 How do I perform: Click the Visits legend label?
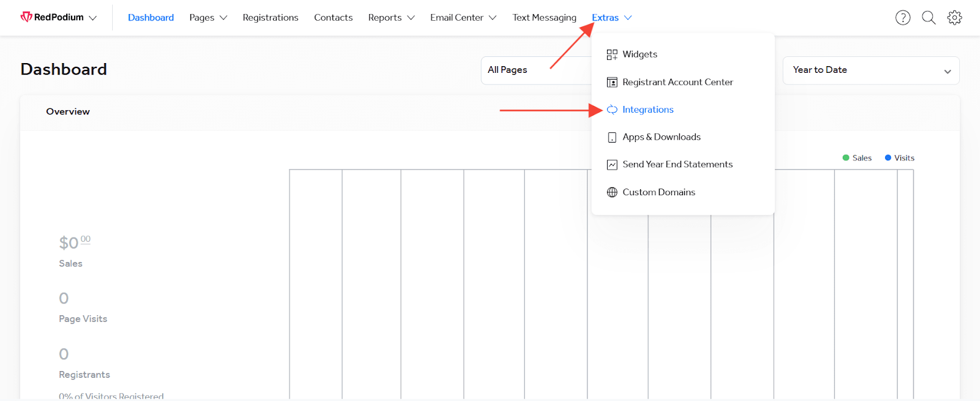904,158
